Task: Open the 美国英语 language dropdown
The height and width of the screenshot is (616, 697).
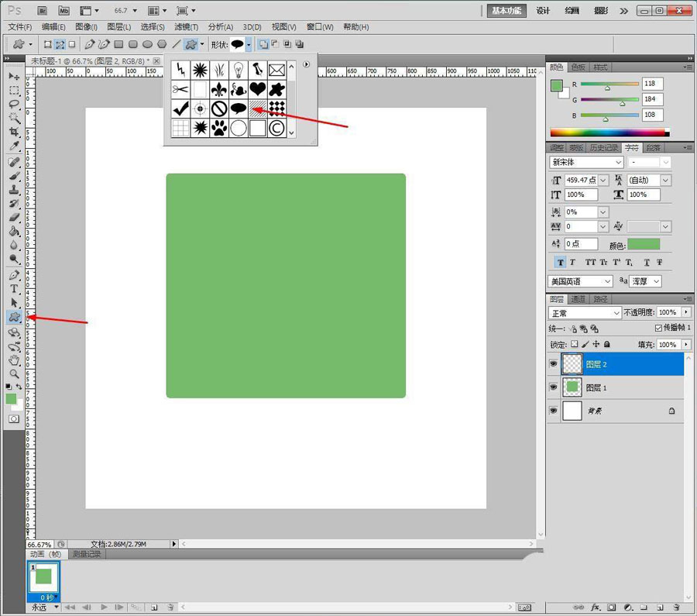Action: click(581, 281)
